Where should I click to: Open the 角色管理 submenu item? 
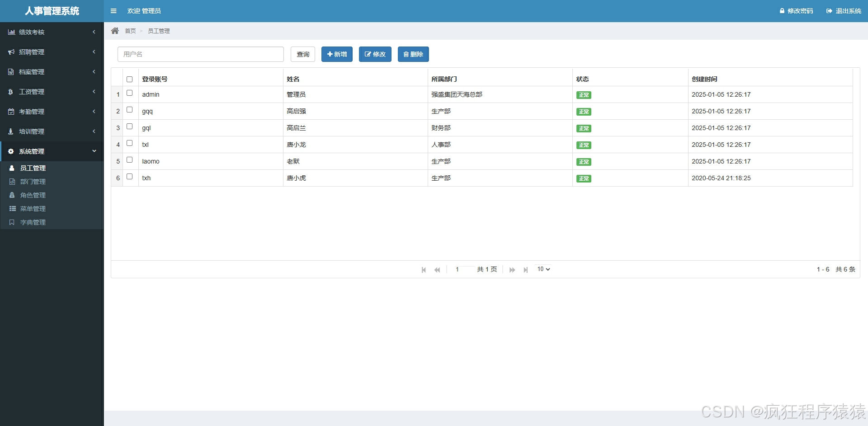[52, 195]
